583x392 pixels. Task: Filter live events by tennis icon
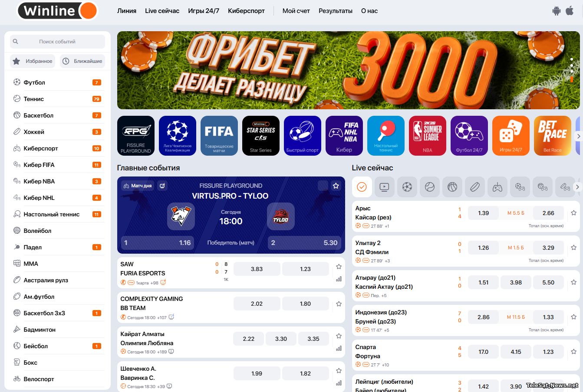pos(430,187)
